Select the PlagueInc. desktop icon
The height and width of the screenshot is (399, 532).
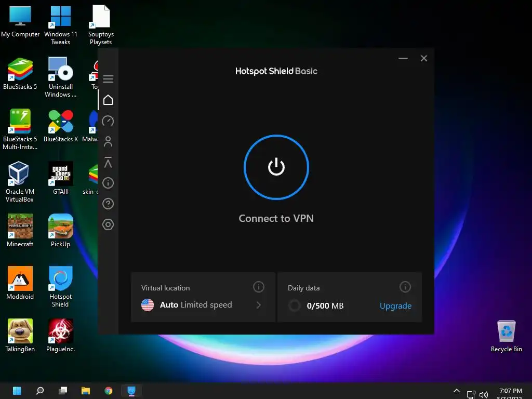[x=61, y=336]
